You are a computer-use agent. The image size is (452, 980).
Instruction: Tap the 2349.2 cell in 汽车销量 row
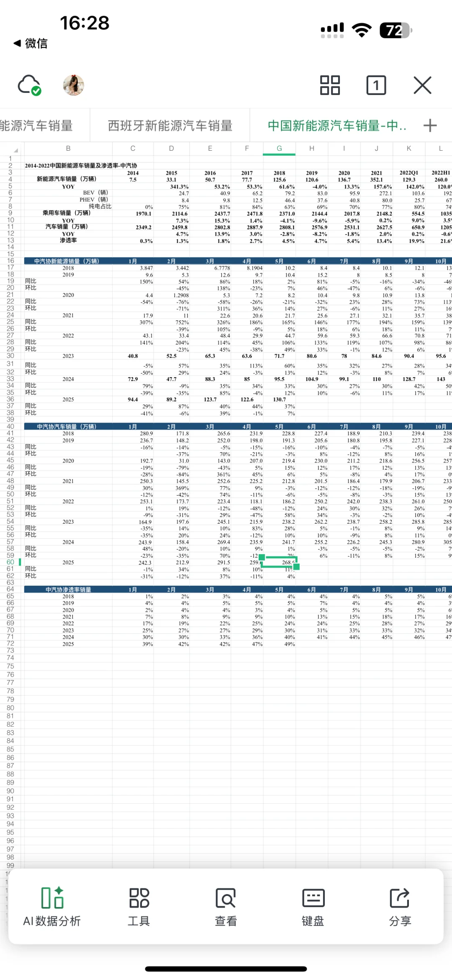pyautogui.click(x=144, y=228)
